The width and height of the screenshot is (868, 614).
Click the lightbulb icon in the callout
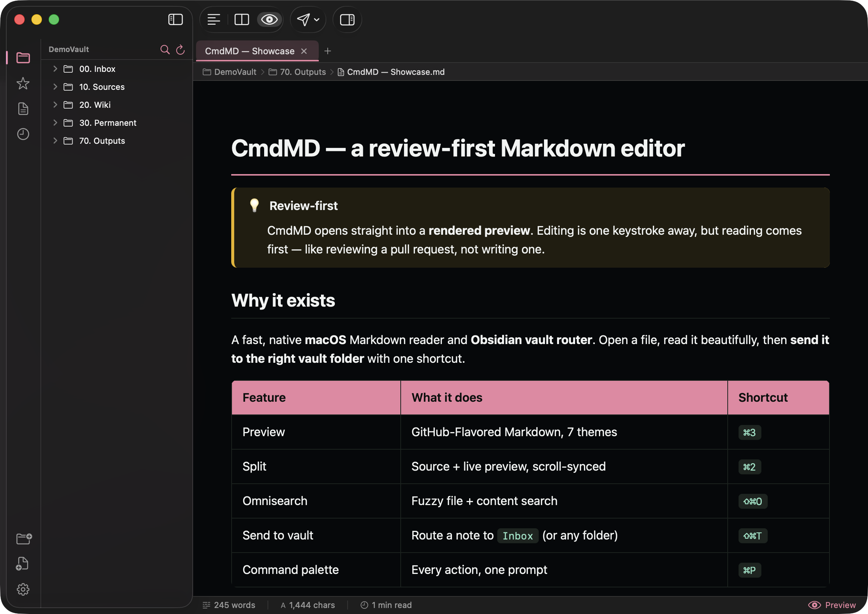point(254,206)
